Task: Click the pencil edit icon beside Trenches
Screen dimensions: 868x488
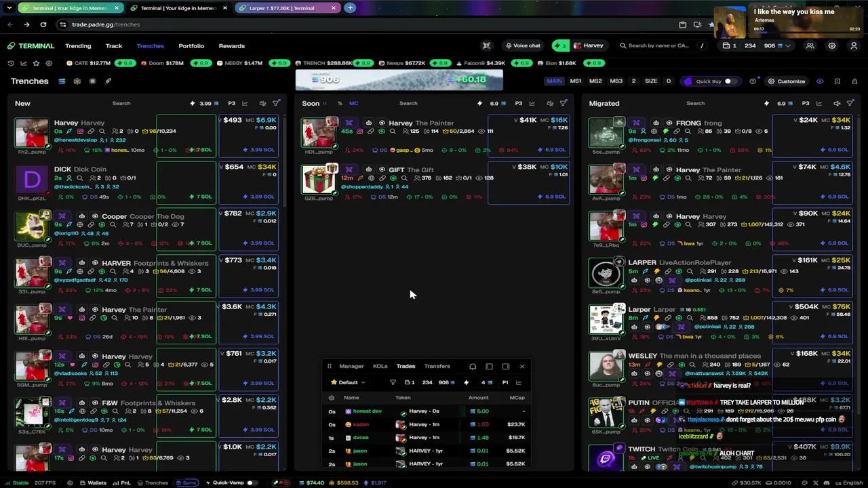Action: (108, 81)
